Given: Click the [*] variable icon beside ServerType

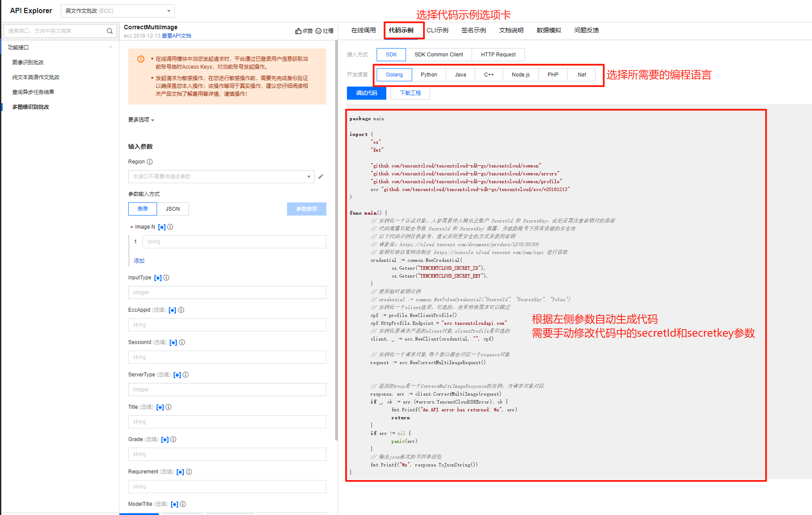Looking at the screenshot, I should 177,375.
